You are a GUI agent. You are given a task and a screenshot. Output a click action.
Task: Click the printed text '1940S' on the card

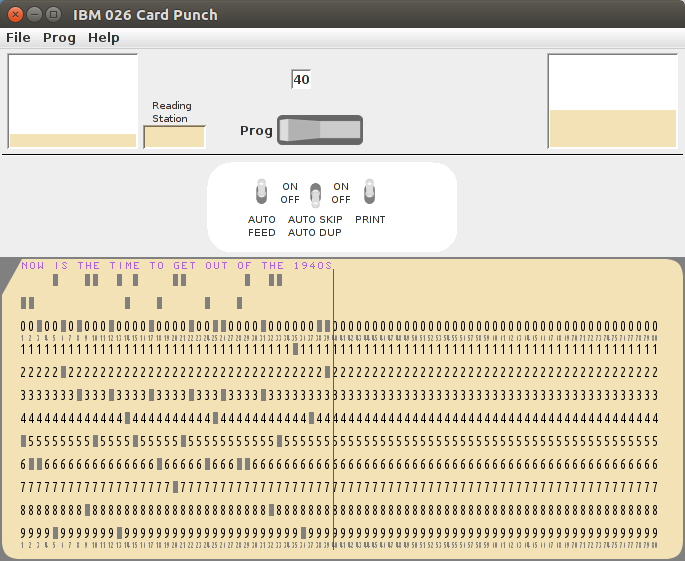tap(313, 266)
